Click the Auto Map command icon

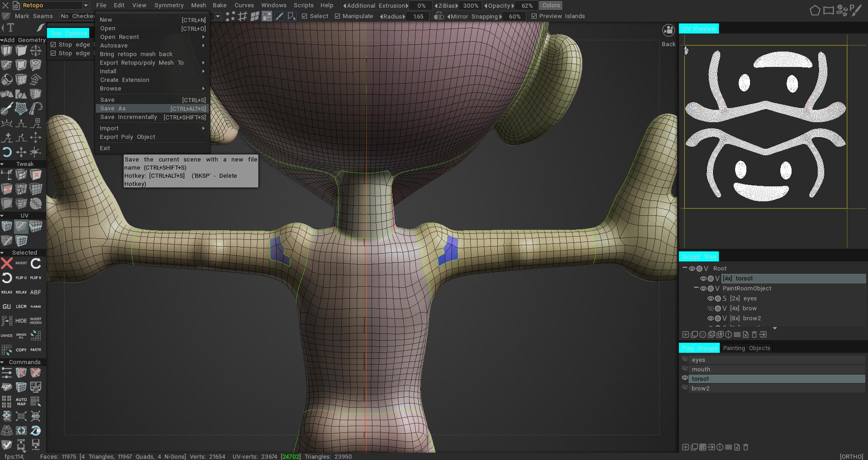21,402
